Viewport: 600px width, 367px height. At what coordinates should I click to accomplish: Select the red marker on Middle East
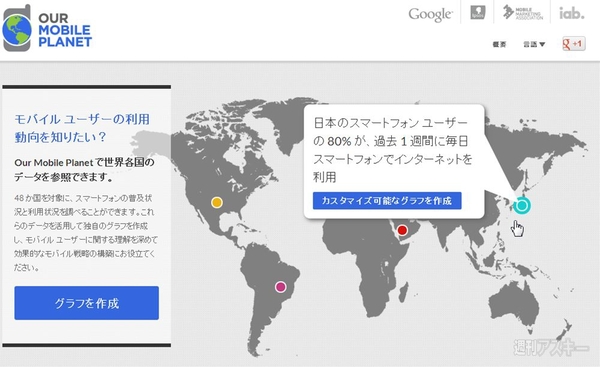click(402, 230)
